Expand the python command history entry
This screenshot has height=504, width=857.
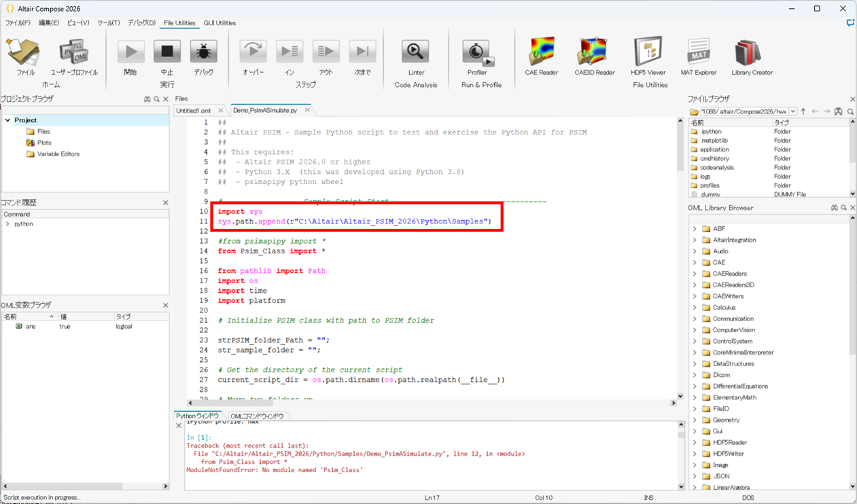click(x=7, y=224)
